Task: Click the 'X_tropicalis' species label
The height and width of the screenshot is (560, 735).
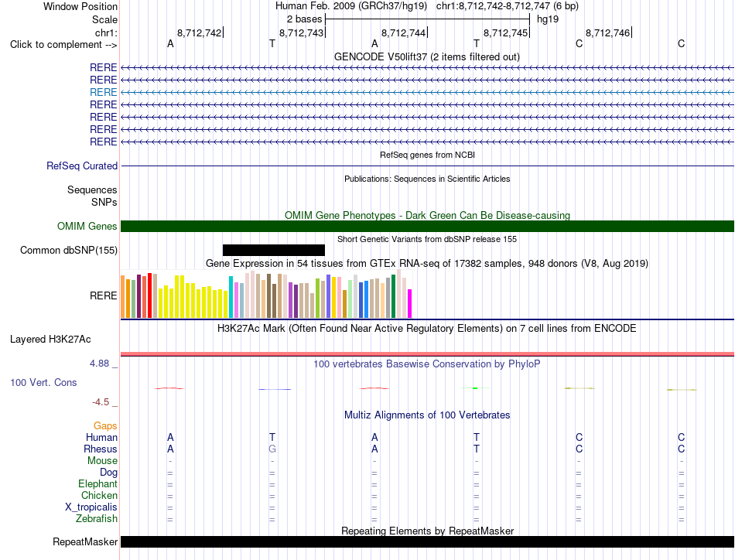Action: pyautogui.click(x=91, y=507)
